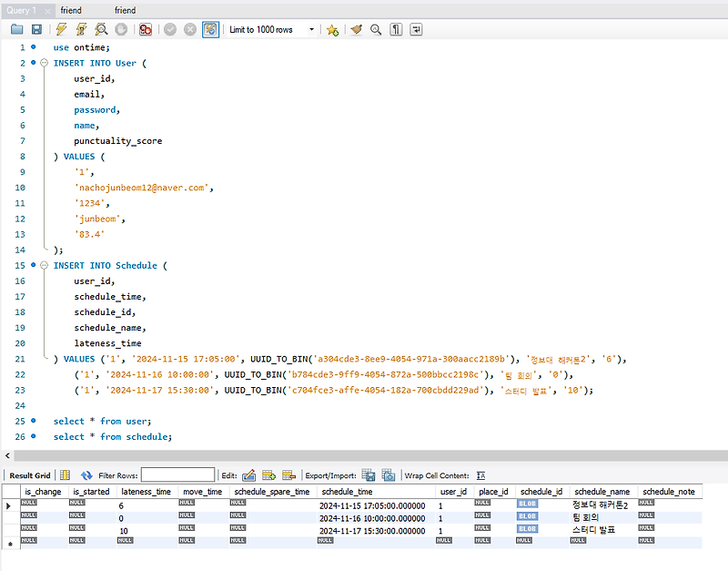728x571 pixels.
Task: Toggle the auto-commit mode button
Action: pos(210,29)
